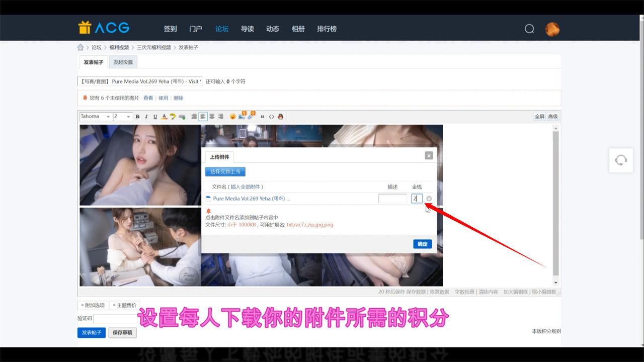
Task: Click the insert image toolbar icon
Action: click(242, 116)
